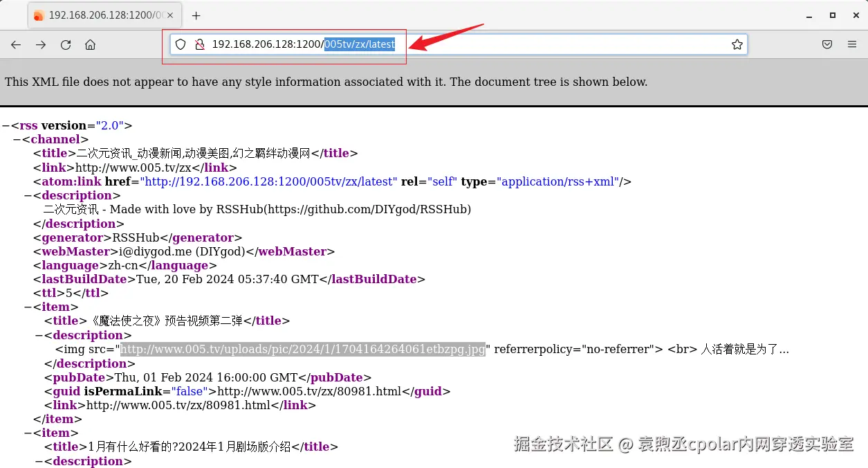Collapse the channel node
The image size is (868, 468).
point(17,140)
